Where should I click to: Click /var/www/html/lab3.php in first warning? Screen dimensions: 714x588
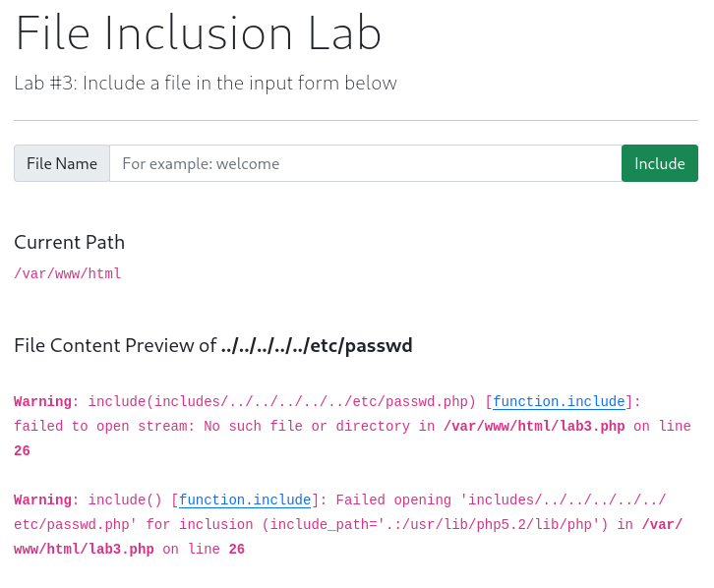[534, 426]
